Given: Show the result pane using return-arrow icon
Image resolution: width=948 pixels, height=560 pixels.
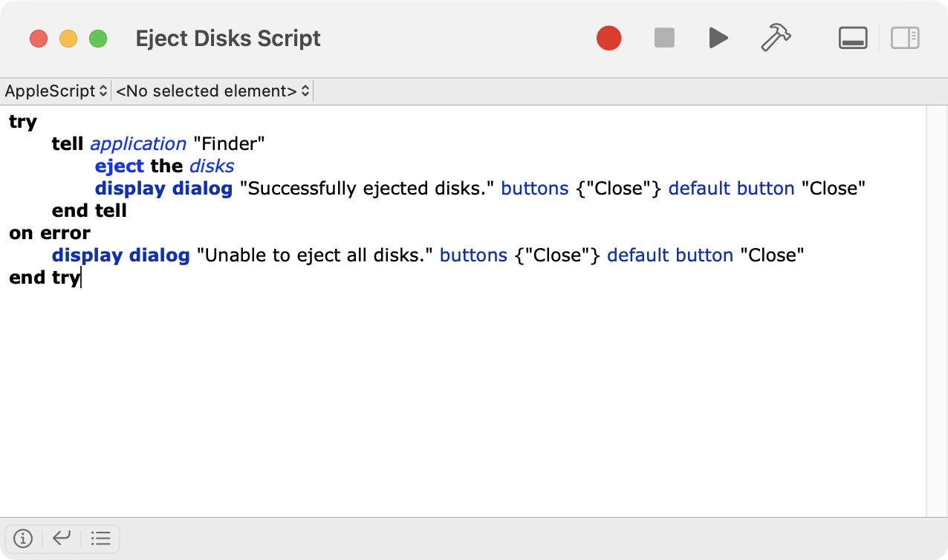Looking at the screenshot, I should (62, 538).
